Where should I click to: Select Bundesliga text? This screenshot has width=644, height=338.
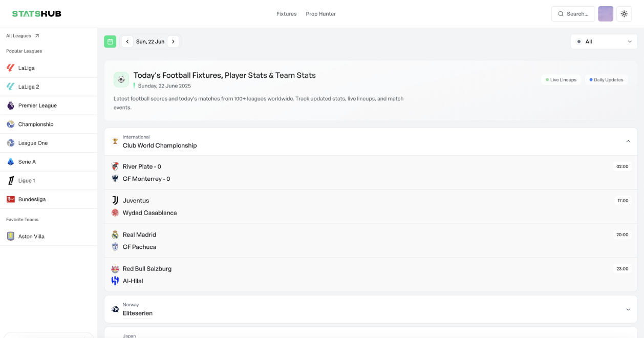[x=32, y=199]
